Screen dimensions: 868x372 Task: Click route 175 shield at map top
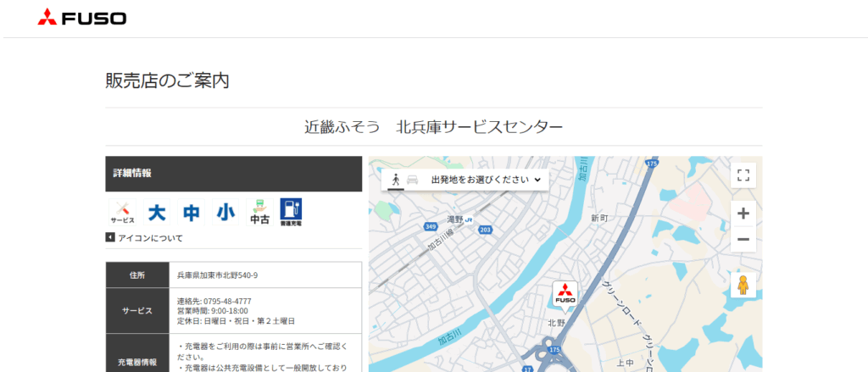point(652,164)
